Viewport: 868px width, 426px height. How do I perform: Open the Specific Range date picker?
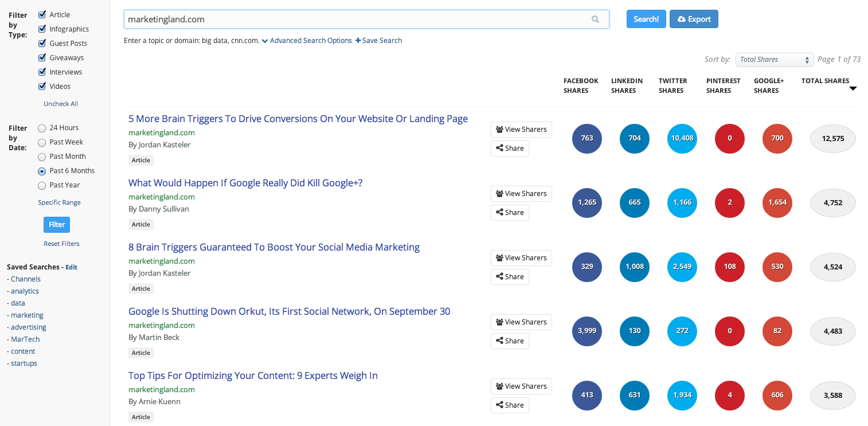[x=59, y=202]
